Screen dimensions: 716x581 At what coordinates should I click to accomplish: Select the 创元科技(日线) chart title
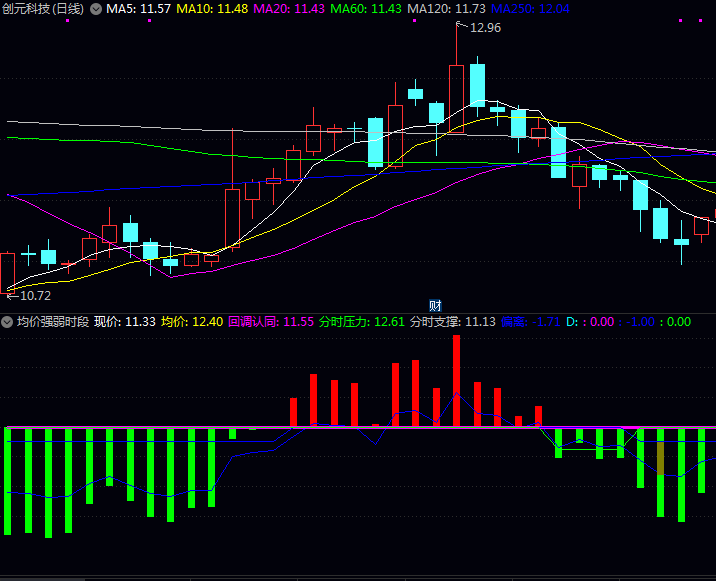(43, 9)
